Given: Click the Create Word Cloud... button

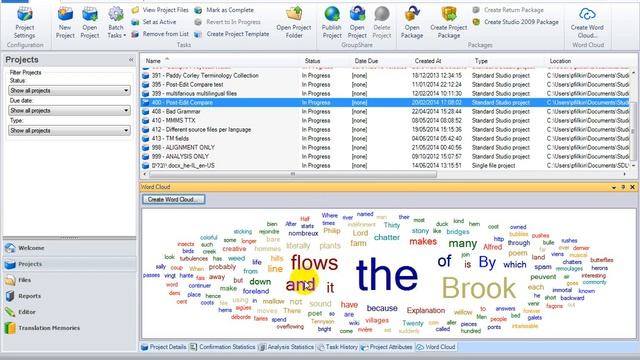Looking at the screenshot, I should tap(174, 200).
